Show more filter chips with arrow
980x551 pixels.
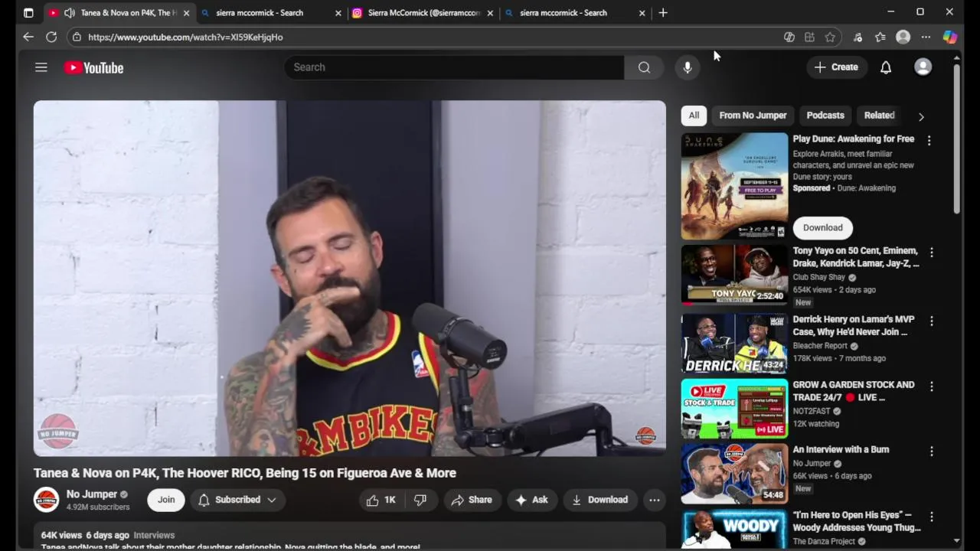(x=921, y=116)
